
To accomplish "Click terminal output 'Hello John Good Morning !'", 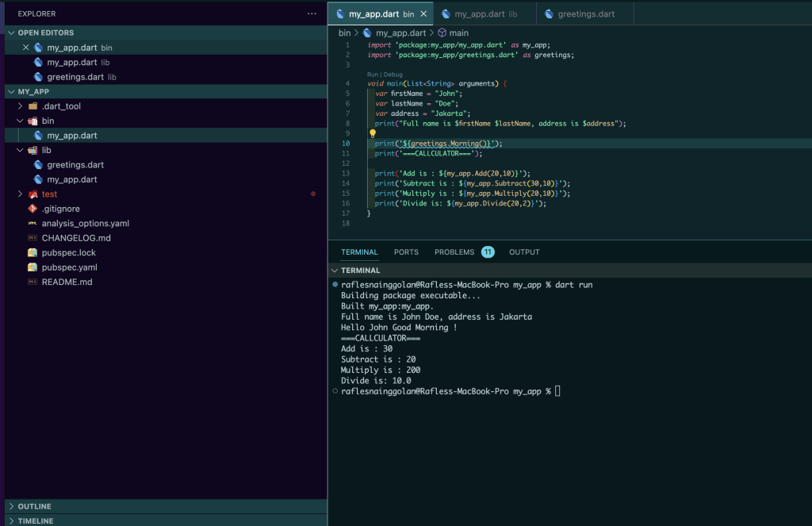I will [399, 328].
